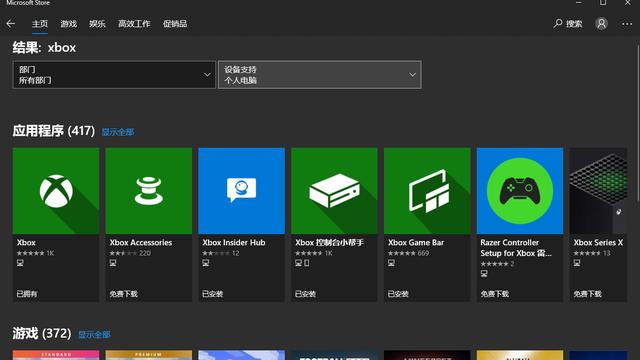Open the Xbox Accessories tile icon

pyautogui.click(x=149, y=191)
